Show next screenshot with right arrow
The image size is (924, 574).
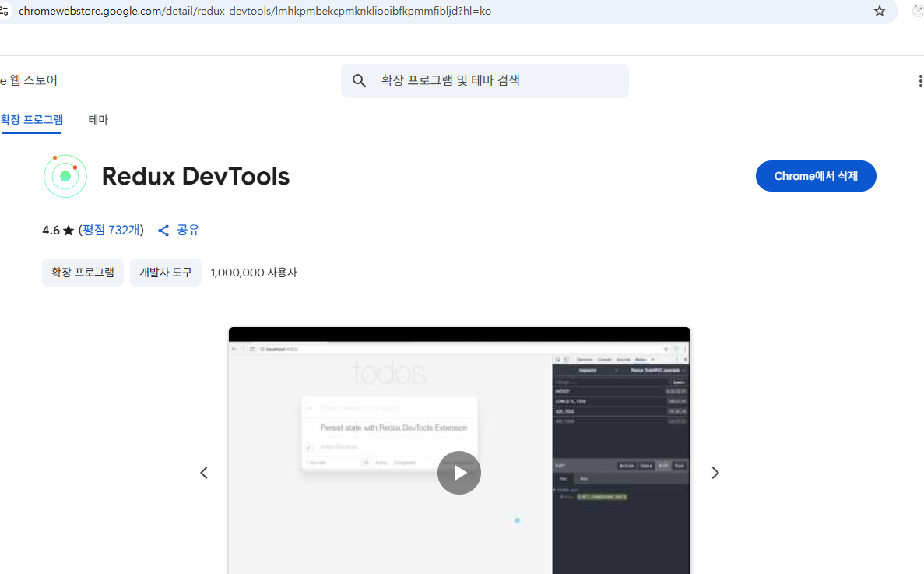pyautogui.click(x=715, y=473)
